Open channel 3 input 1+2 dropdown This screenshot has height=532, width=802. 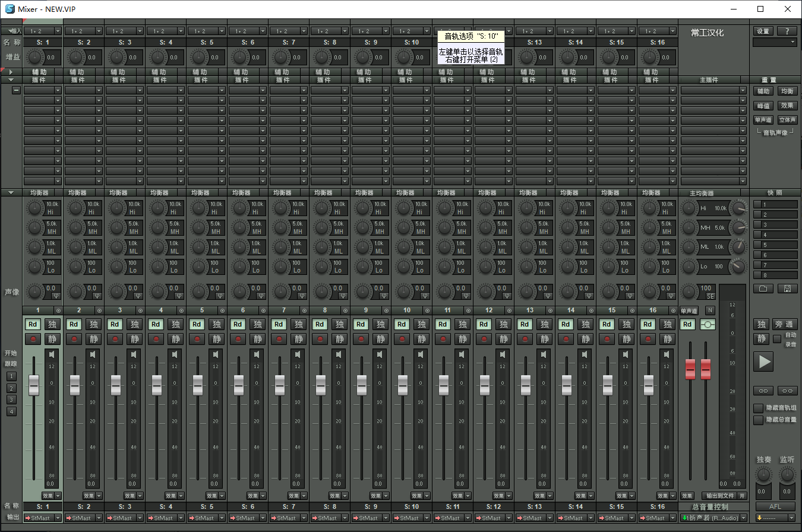140,31
